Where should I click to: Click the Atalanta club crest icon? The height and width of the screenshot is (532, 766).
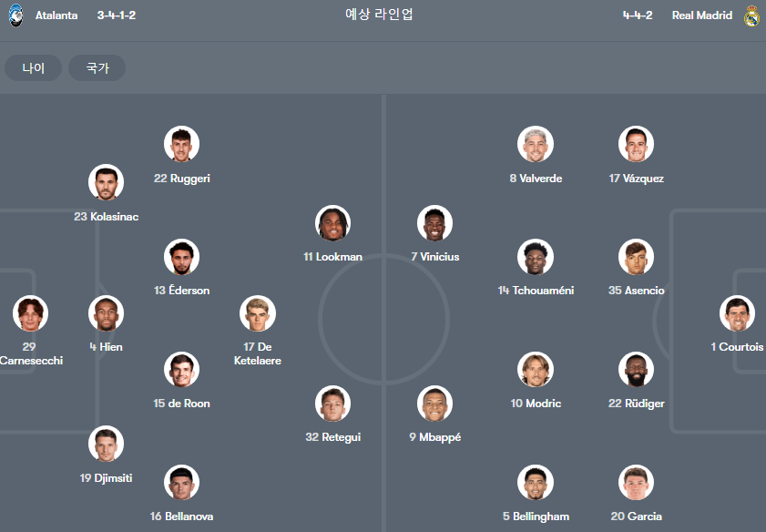16,15
